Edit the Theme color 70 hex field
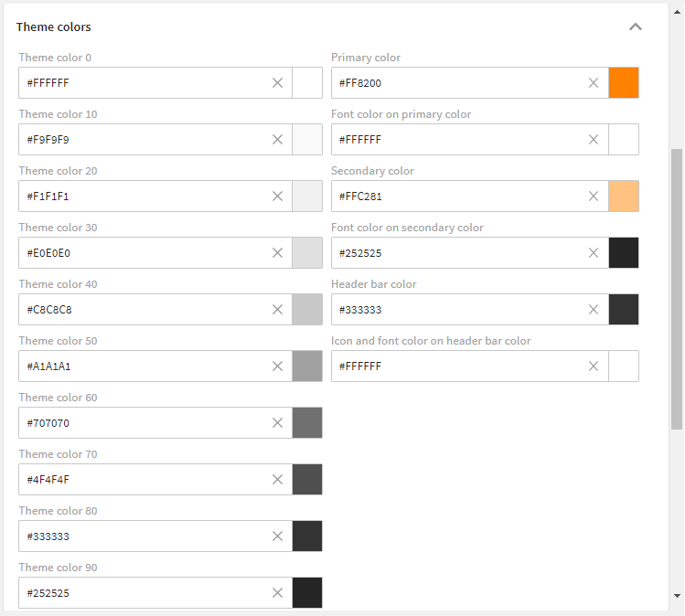685x616 pixels. point(144,480)
